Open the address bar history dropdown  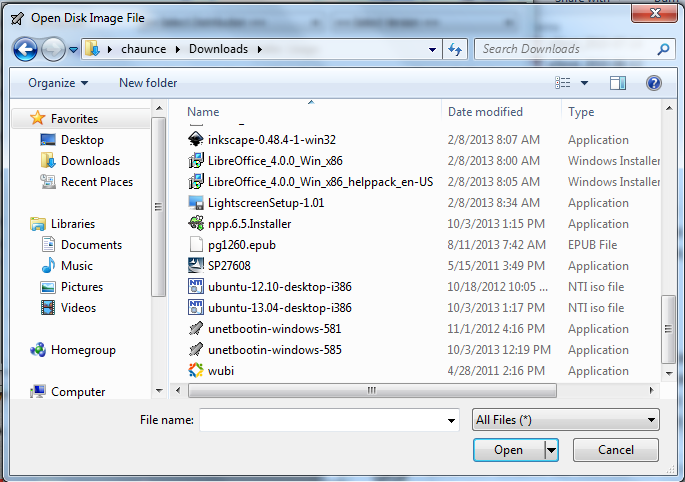click(432, 49)
